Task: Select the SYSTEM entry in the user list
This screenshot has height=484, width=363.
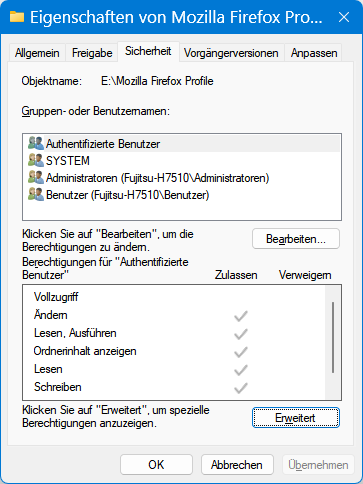Action: click(x=182, y=161)
